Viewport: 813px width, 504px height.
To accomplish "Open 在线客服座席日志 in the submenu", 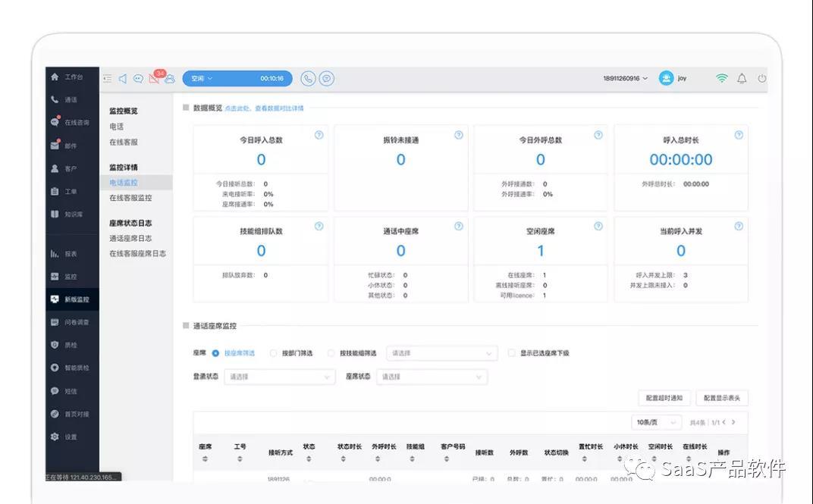I will (138, 254).
